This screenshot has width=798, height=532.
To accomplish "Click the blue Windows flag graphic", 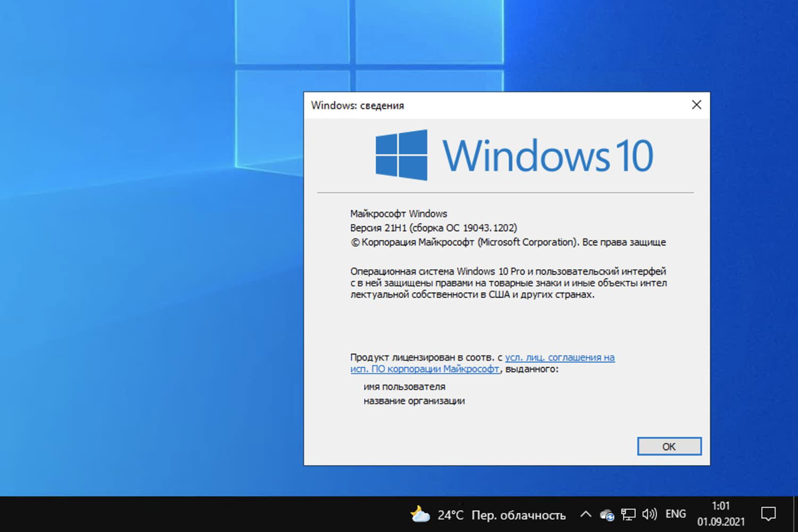I will click(402, 154).
